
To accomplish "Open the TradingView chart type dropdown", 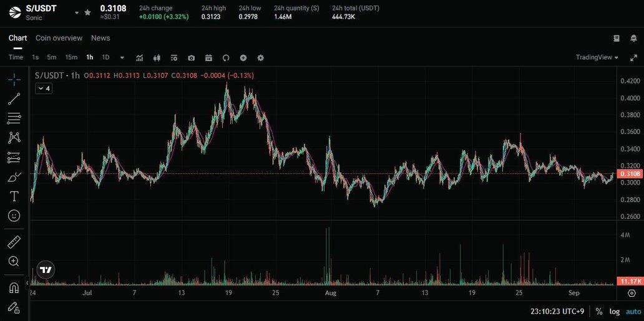I will coord(597,57).
